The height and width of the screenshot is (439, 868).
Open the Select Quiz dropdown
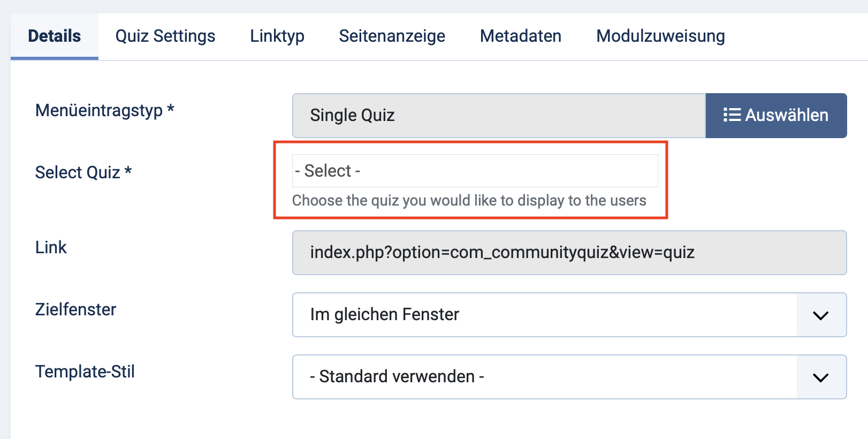(475, 171)
